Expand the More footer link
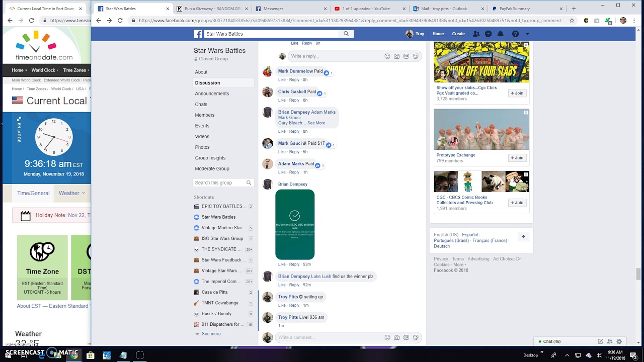The height and width of the screenshot is (362, 644). click(459, 264)
